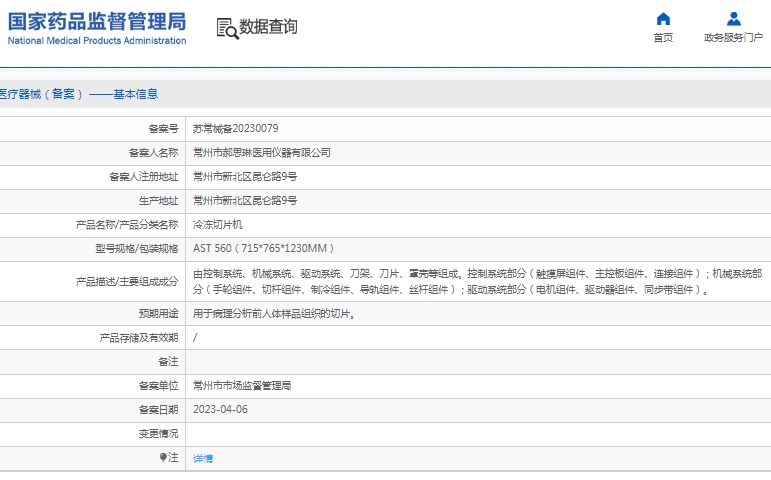
Task: Click the 政务服务门户 label
Action: pyautogui.click(x=734, y=38)
